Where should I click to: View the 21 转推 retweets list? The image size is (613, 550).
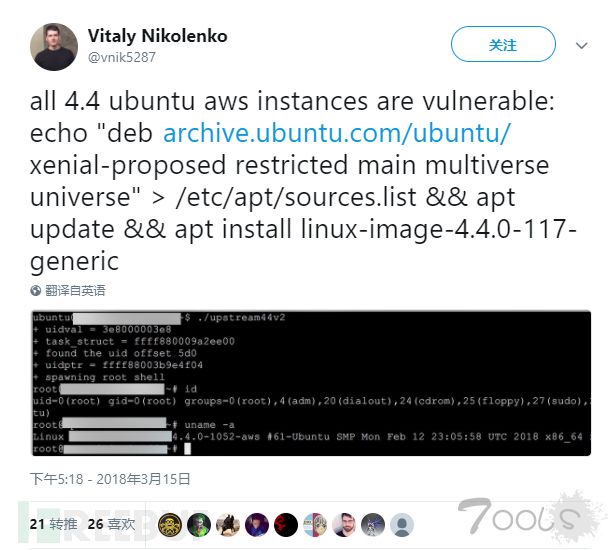point(53,524)
